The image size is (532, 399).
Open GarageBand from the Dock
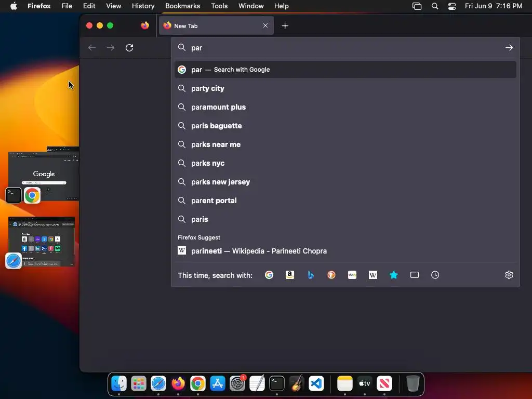pos(297,383)
